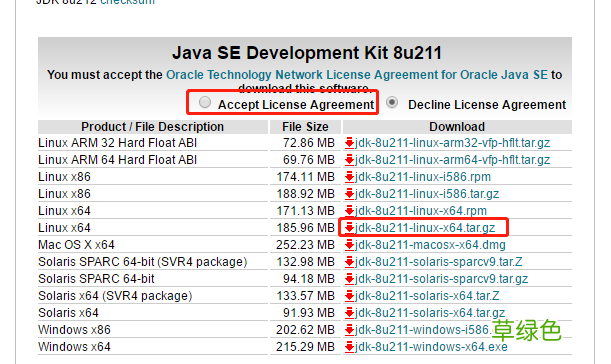The image size is (611, 364).
Task: Open Oracle Technology Network License Agreement link
Action: [x=357, y=74]
